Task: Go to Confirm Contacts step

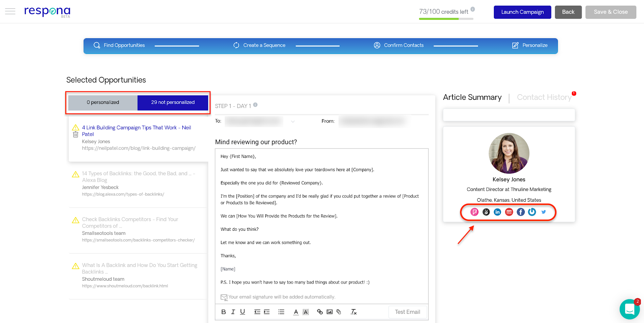Action: coord(398,46)
